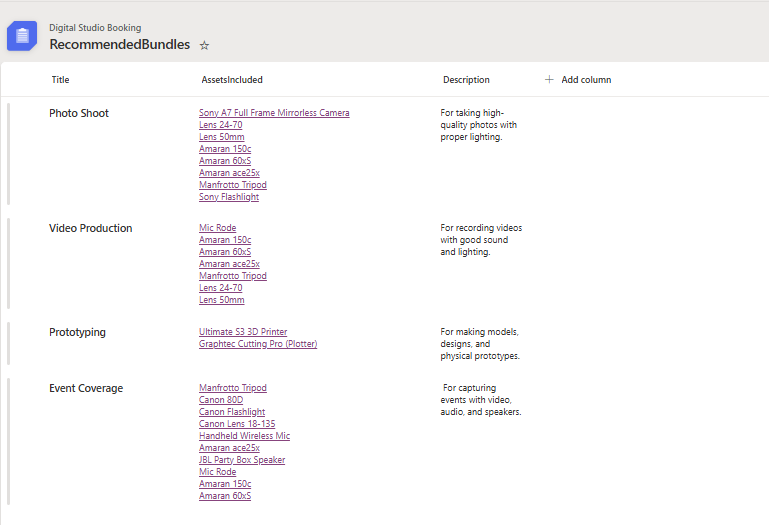Open the Graphtec Cutting Pro (Plotter) link
Viewport: 769px width, 525px height.
point(258,344)
